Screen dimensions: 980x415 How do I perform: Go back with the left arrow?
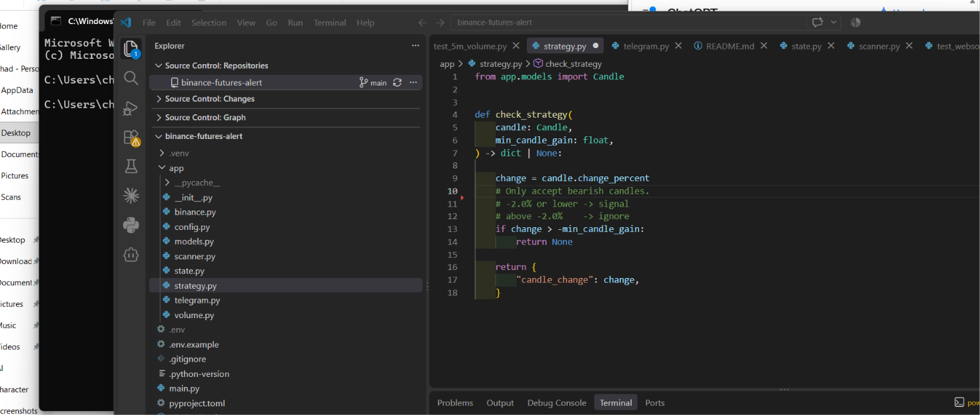click(422, 22)
